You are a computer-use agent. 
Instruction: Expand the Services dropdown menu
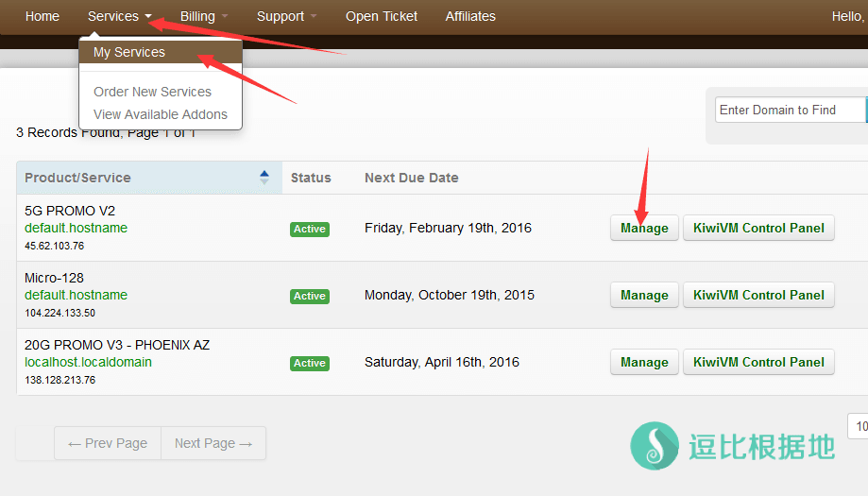119,16
